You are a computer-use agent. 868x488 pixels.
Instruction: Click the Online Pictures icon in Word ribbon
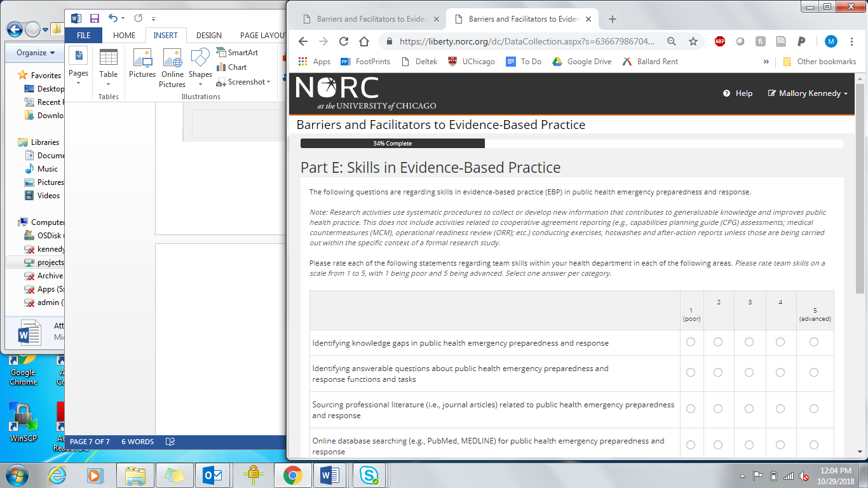click(x=172, y=69)
